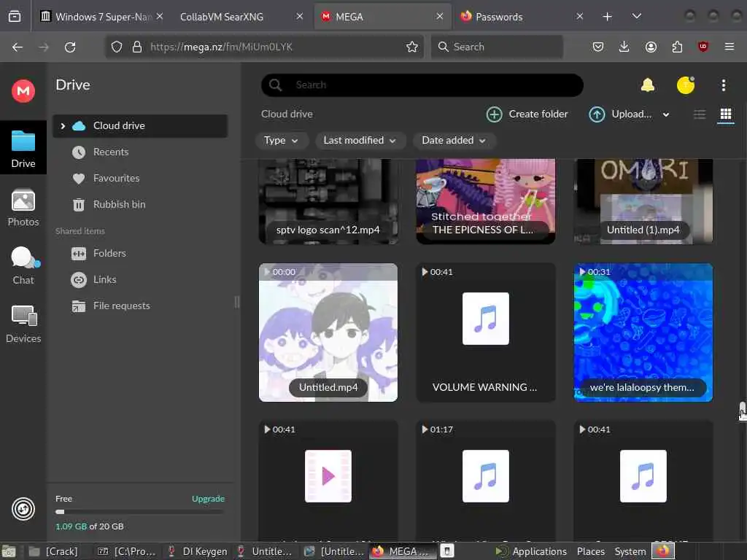Reload the current page
The height and width of the screenshot is (560, 747).
70,47
